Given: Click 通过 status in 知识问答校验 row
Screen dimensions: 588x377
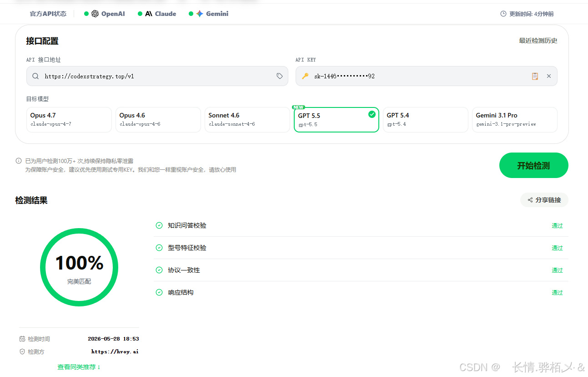Looking at the screenshot, I should (x=557, y=225).
